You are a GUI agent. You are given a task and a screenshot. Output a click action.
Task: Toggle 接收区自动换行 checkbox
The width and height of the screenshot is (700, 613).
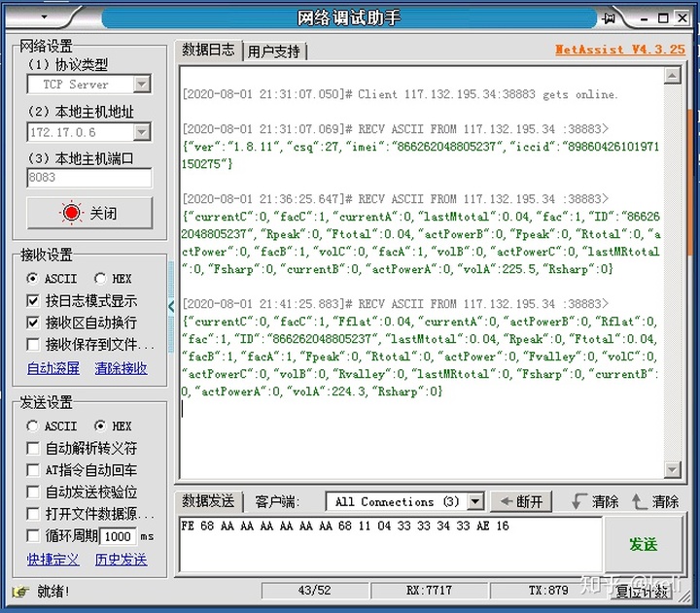pyautogui.click(x=33, y=323)
